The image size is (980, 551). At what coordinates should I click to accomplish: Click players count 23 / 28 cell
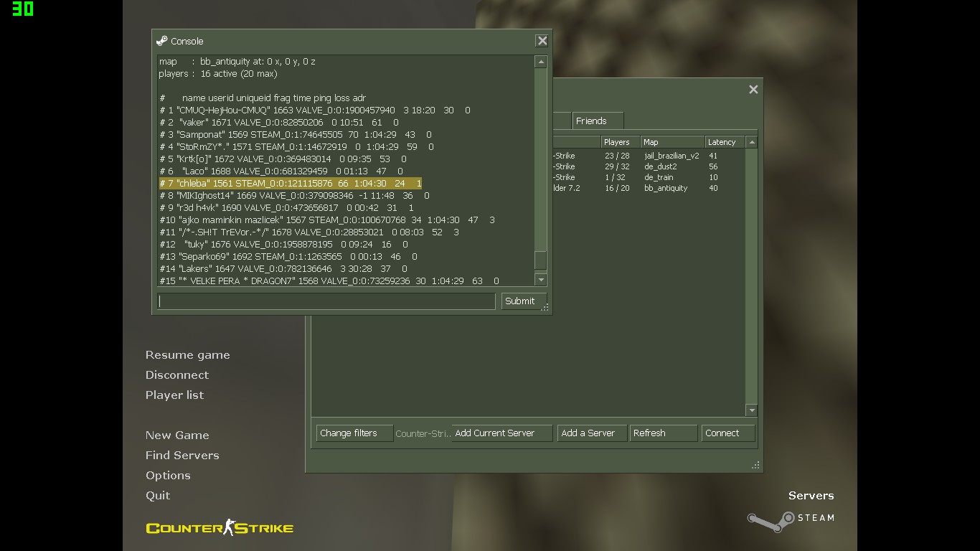(x=617, y=156)
